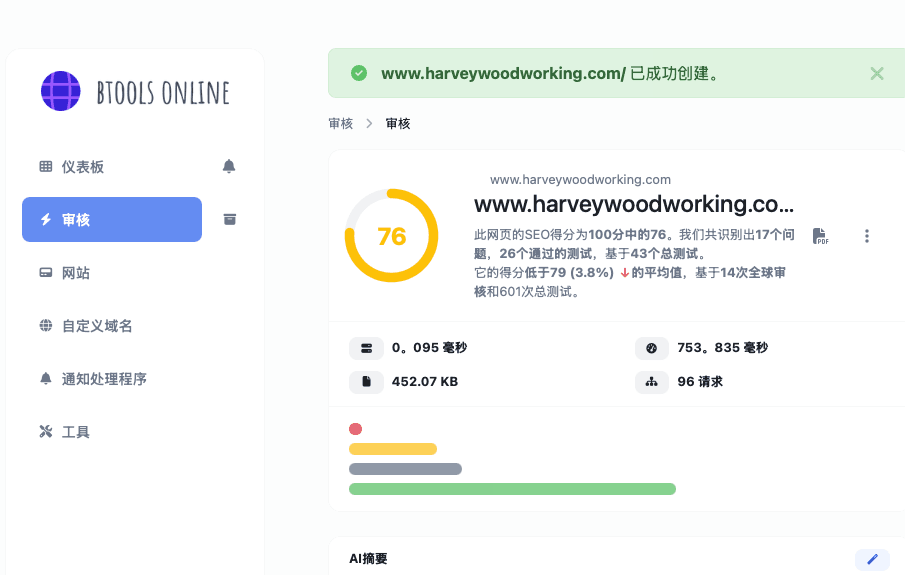Click the archive box icon beside 审核
This screenshot has height=575, width=905.
tap(229, 219)
